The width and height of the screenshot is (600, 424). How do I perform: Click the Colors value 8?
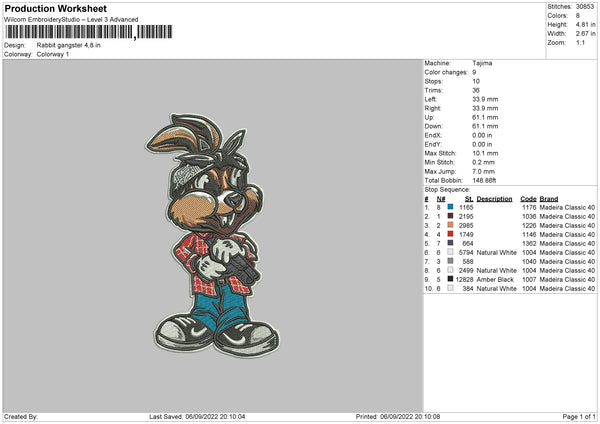(x=578, y=16)
